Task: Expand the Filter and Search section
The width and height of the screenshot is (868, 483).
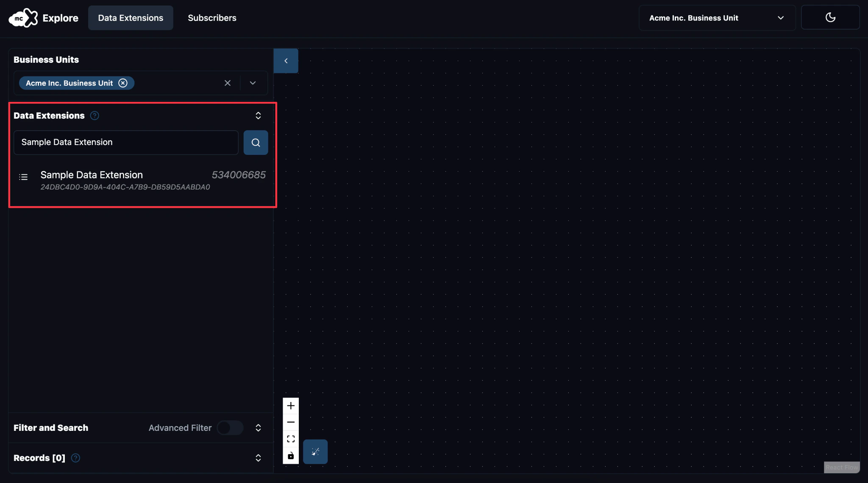Action: tap(258, 428)
